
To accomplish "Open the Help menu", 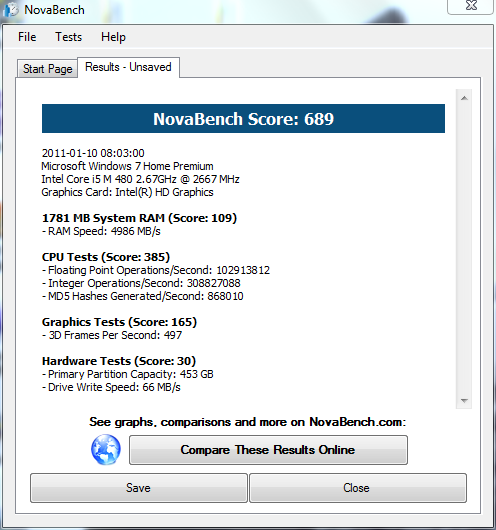I will tap(113, 37).
